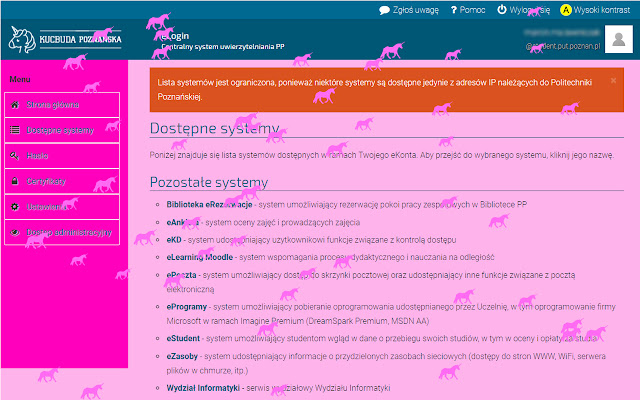Click the question mark Pomoc icon
The width and height of the screenshot is (640, 400).
tap(453, 10)
